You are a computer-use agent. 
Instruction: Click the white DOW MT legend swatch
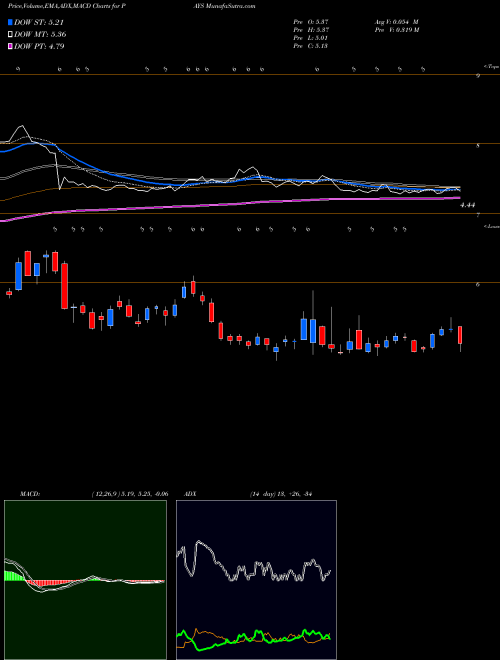(11, 35)
